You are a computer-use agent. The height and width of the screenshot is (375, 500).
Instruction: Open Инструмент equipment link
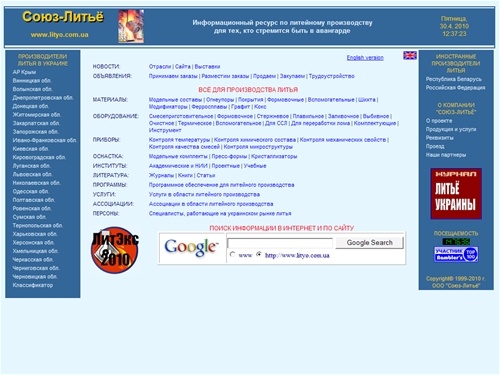click(165, 130)
